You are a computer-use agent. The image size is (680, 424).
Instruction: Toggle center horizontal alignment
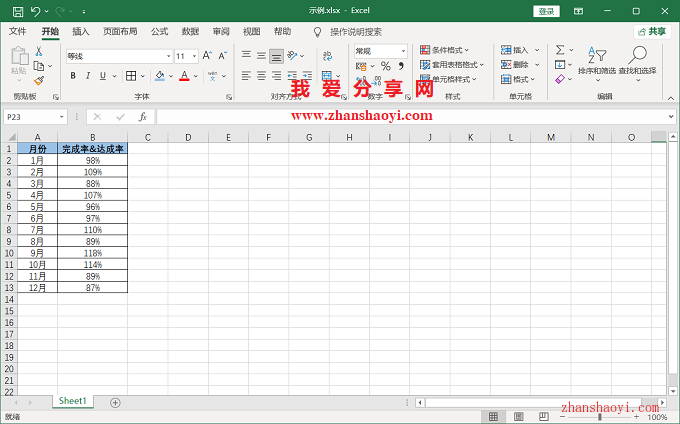261,76
